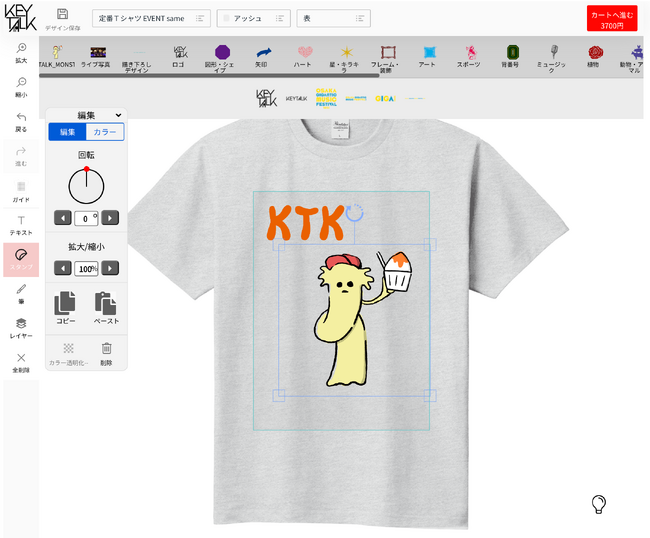Image resolution: width=650 pixels, height=538 pixels.
Task: Pick the yellow GIGA! logo stamp
Action: click(385, 99)
